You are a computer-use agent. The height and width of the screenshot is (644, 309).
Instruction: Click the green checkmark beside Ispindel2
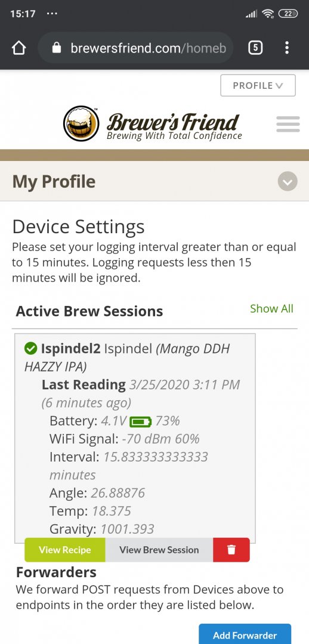(31, 349)
